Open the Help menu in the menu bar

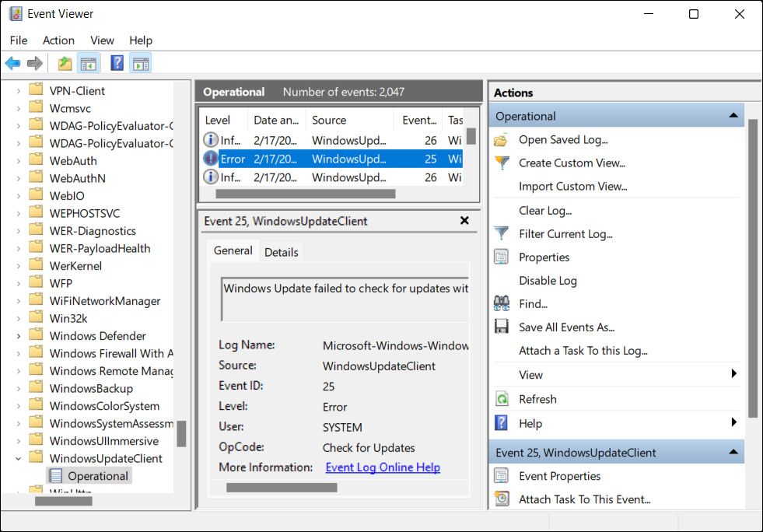click(x=141, y=40)
